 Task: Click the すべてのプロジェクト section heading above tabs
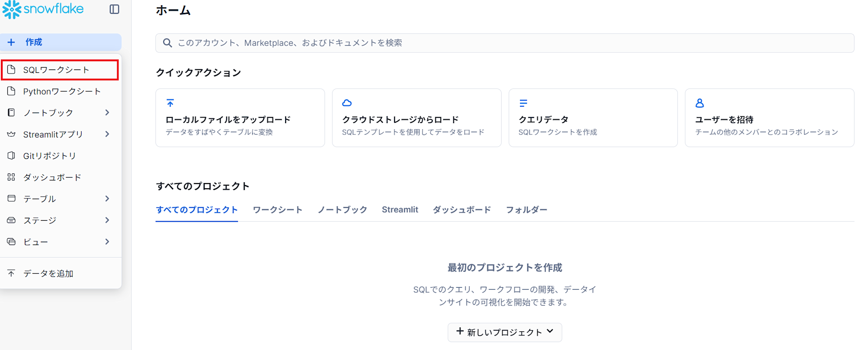(x=203, y=186)
